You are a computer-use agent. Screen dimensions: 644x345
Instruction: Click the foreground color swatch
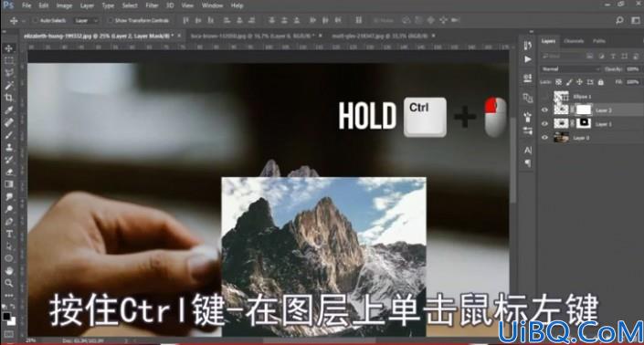pyautogui.click(x=6, y=317)
